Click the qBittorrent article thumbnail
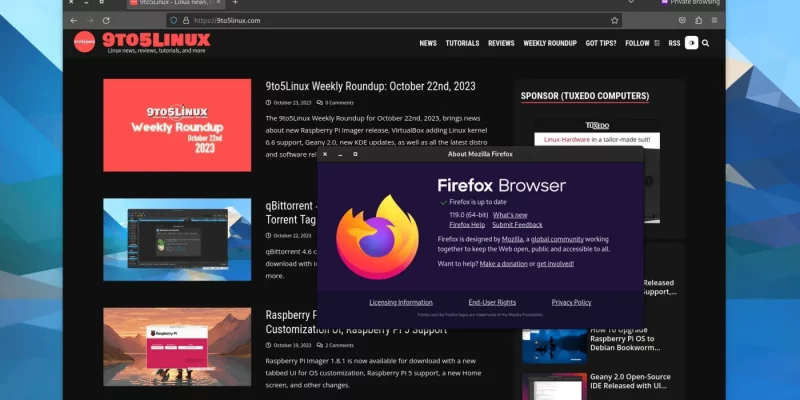This screenshot has width=800, height=400. 177,239
